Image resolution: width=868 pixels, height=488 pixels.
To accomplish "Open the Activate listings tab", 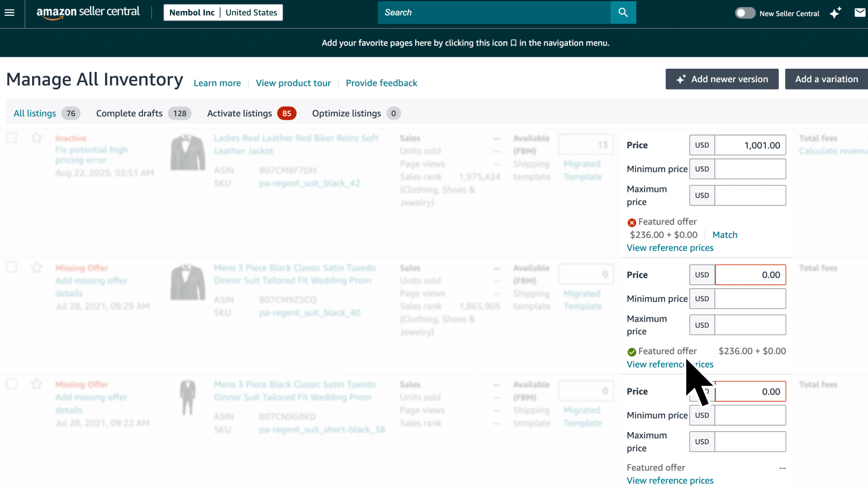I will click(252, 113).
